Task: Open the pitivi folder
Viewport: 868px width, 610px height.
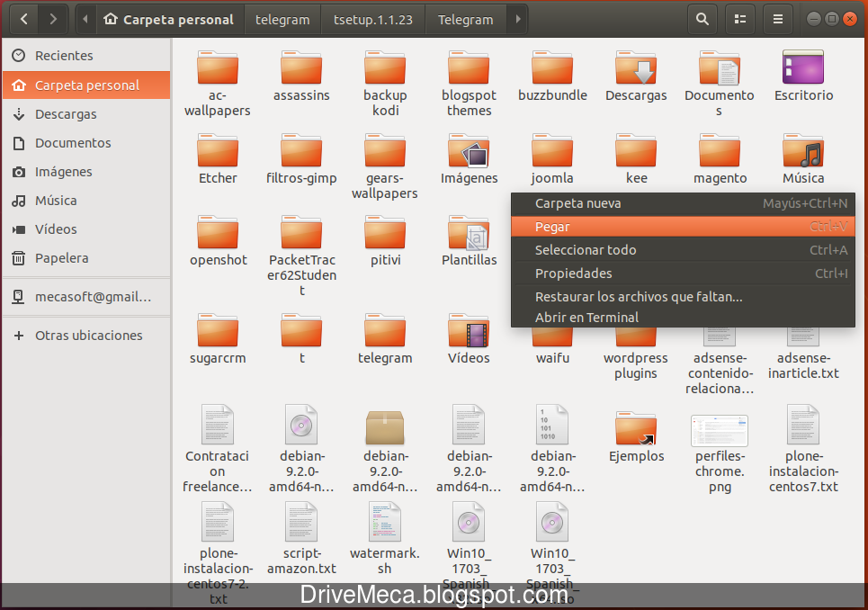Action: [x=385, y=233]
